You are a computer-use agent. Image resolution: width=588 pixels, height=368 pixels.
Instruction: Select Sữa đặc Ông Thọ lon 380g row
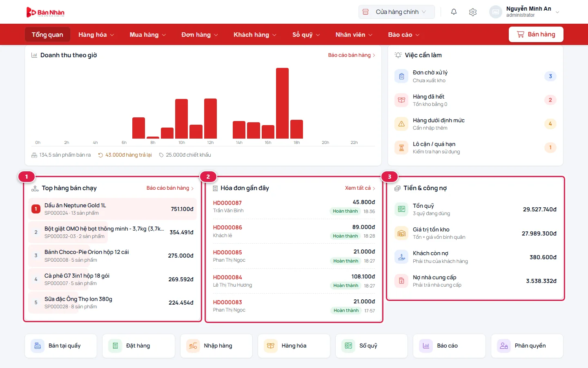[x=113, y=303]
